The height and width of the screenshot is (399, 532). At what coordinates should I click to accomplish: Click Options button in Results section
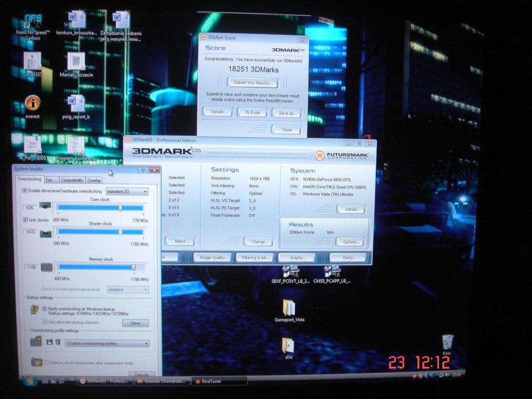click(x=350, y=242)
